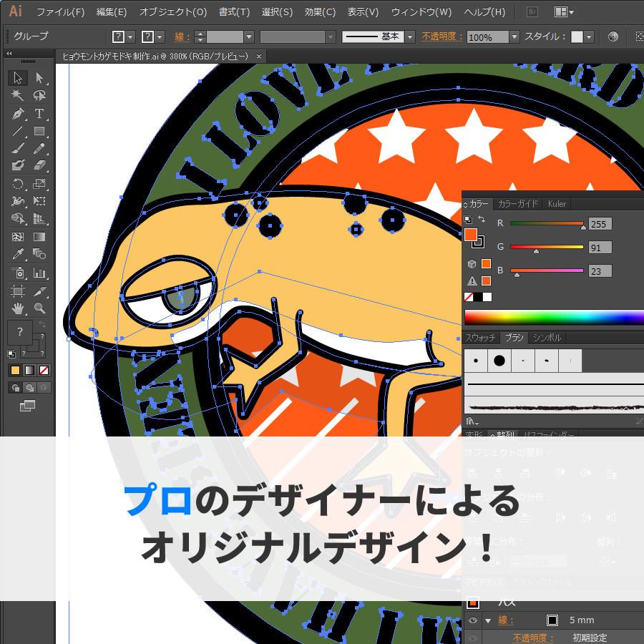Pick a color from the spectrum bar
The width and height of the screenshot is (644, 644).
pos(554,318)
